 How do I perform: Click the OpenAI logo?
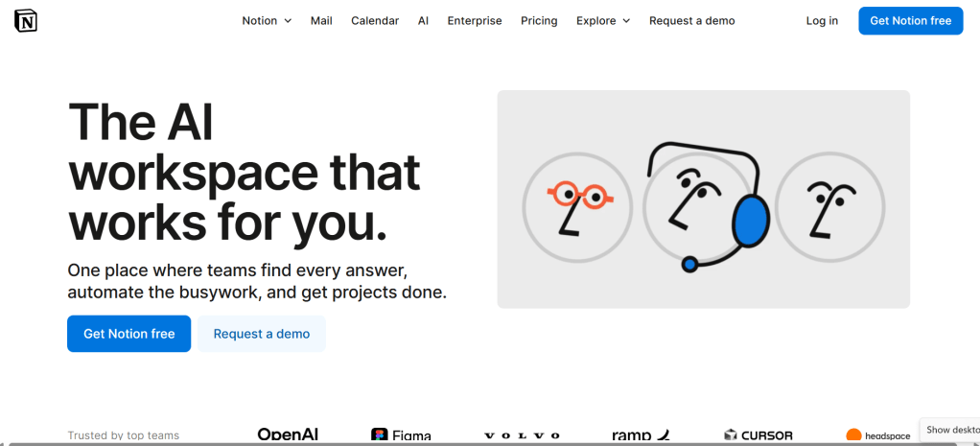(x=288, y=434)
